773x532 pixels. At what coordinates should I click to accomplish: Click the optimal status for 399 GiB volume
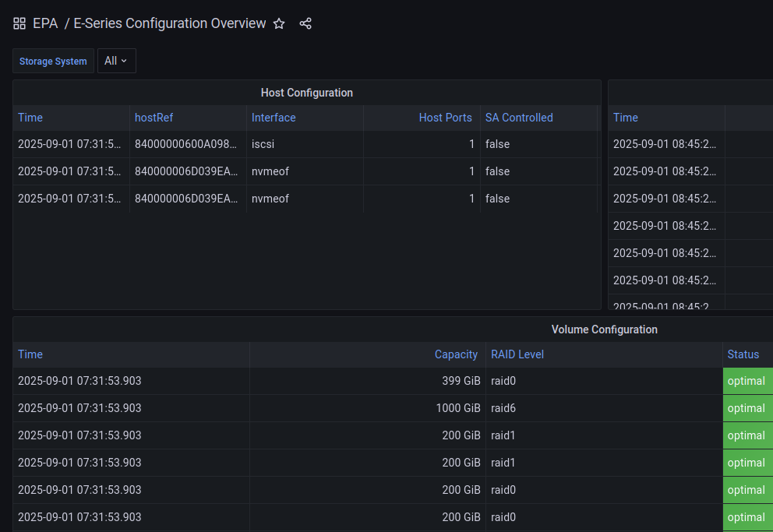coord(748,381)
